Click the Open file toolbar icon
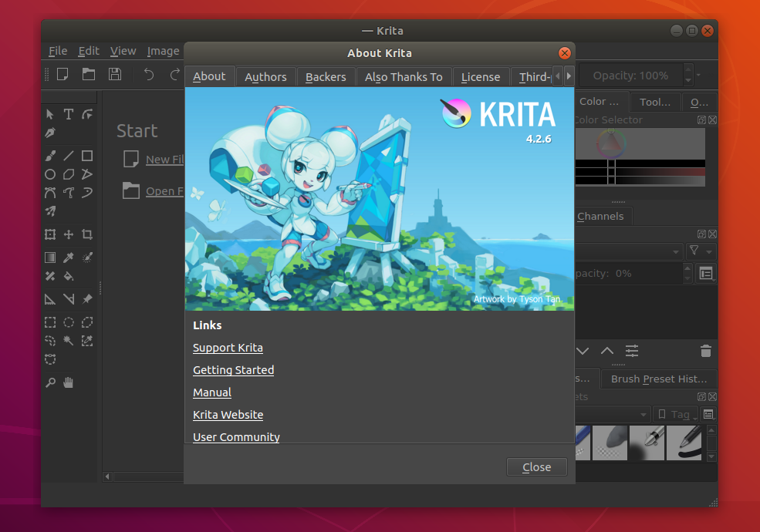The image size is (760, 532). pyautogui.click(x=89, y=74)
